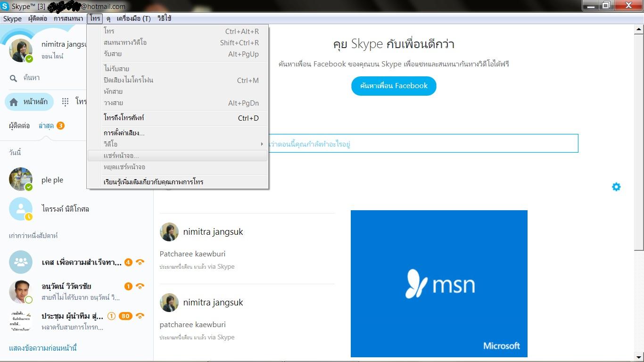Click the หน้าหลัก home button

coord(29,102)
